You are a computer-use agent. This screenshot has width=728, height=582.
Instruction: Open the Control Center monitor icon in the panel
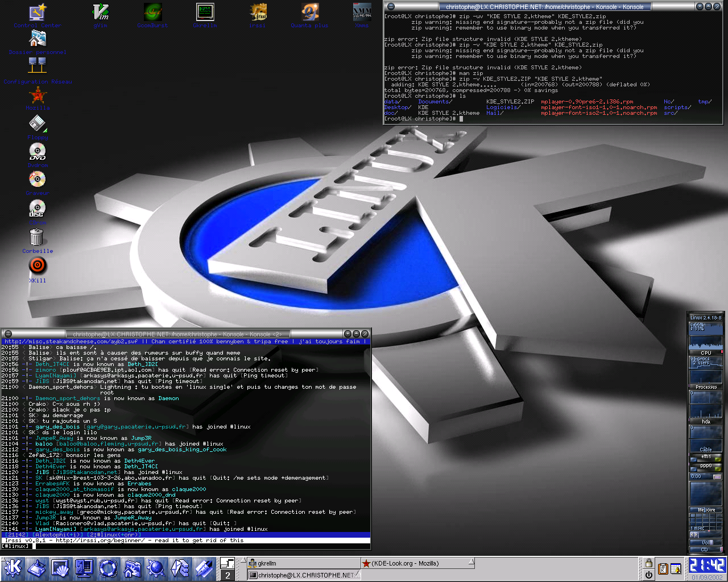click(x=84, y=568)
